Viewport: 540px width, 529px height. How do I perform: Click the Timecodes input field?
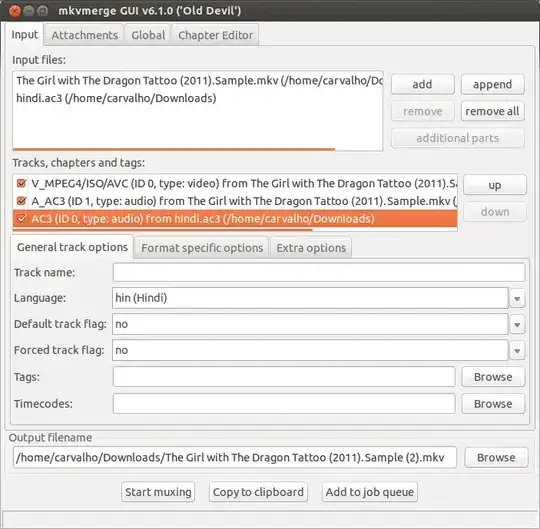tap(284, 404)
